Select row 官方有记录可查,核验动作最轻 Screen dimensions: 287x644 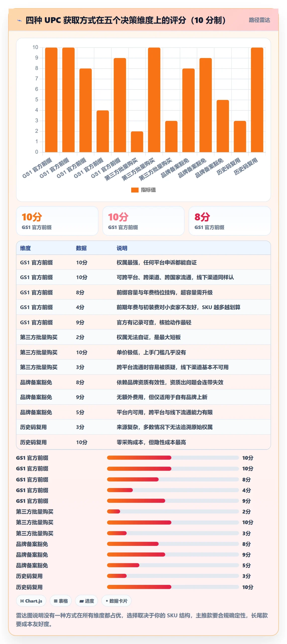(143, 322)
